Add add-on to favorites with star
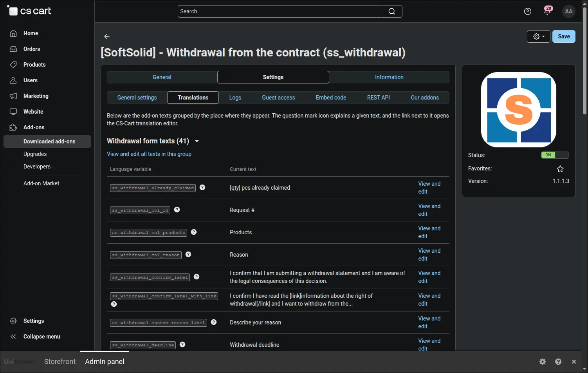 (x=560, y=169)
